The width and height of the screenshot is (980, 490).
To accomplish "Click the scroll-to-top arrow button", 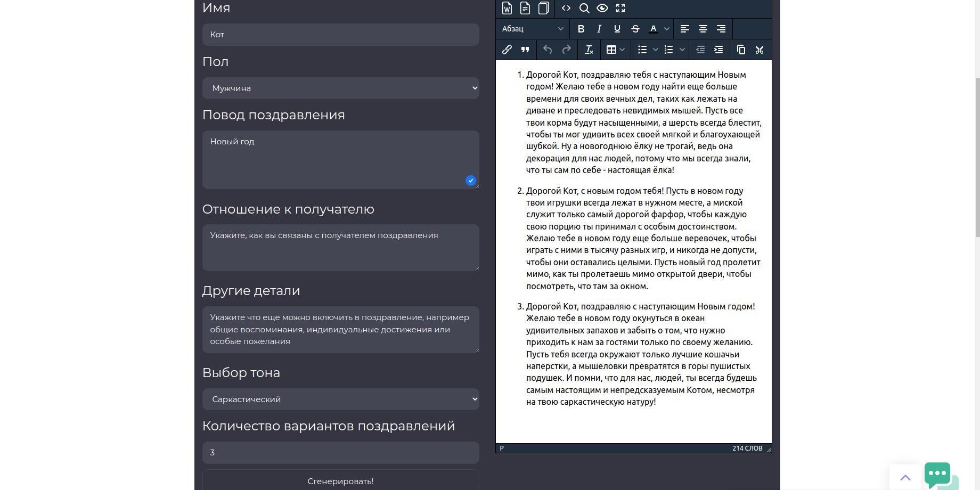I will coord(905,477).
